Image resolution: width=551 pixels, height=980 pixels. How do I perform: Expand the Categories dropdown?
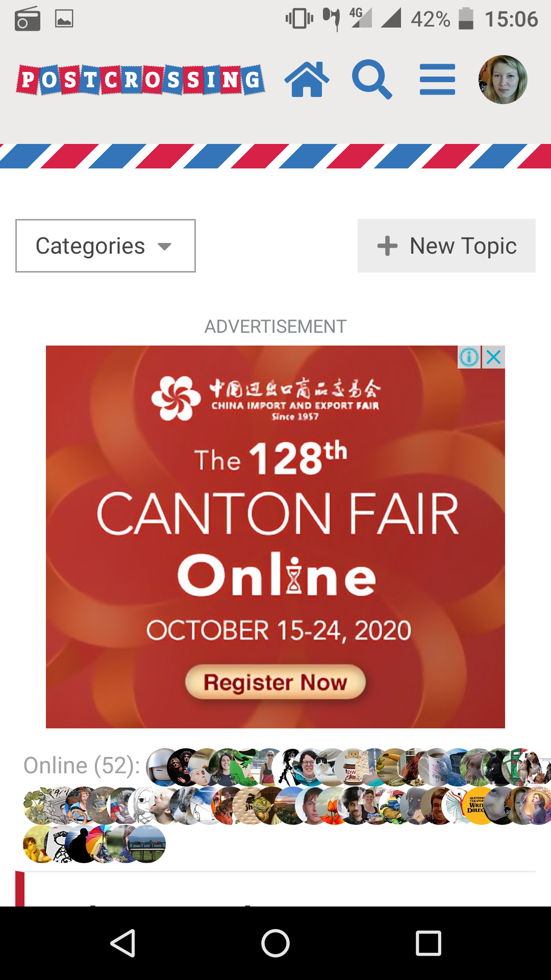[x=106, y=246]
